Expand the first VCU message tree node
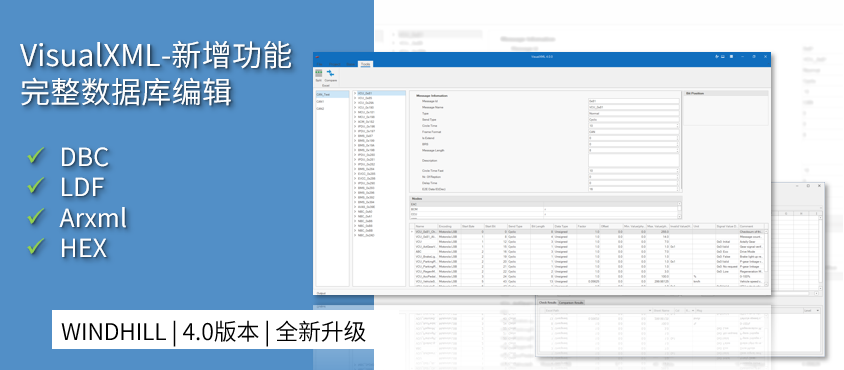844x370 pixels. [355, 93]
